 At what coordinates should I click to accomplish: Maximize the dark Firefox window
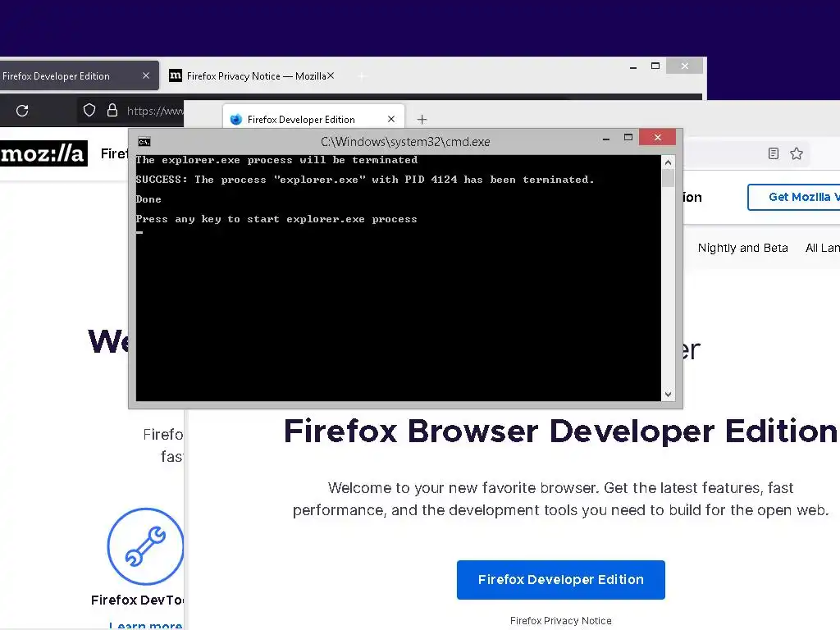(655, 66)
